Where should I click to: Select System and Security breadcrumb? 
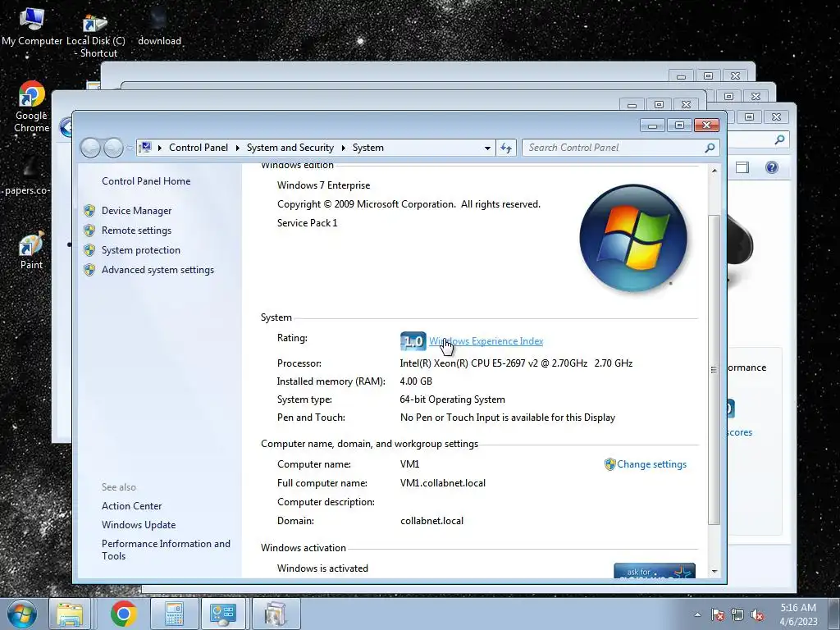290,148
